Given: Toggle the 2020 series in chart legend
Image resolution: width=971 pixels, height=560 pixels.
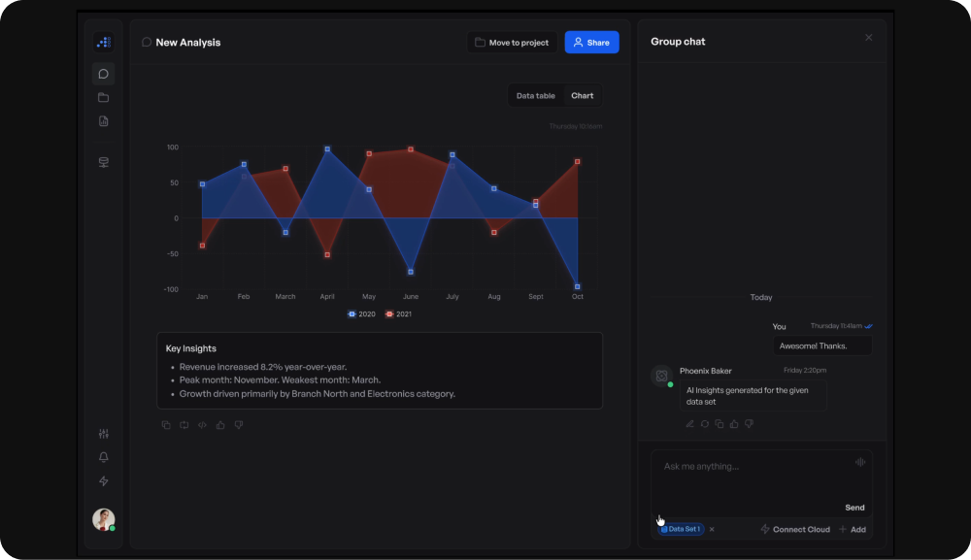Looking at the screenshot, I should (361, 314).
